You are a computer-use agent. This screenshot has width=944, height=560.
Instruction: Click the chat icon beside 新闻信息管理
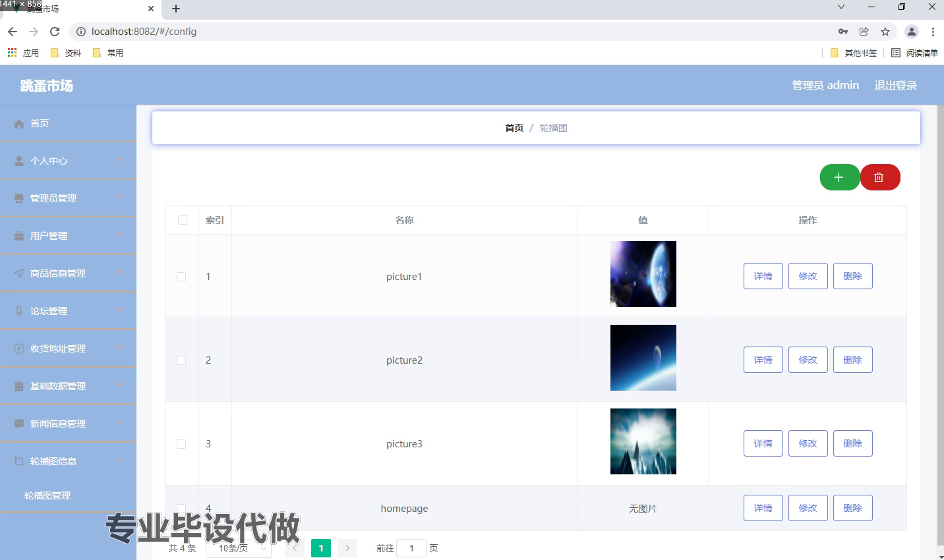point(19,424)
